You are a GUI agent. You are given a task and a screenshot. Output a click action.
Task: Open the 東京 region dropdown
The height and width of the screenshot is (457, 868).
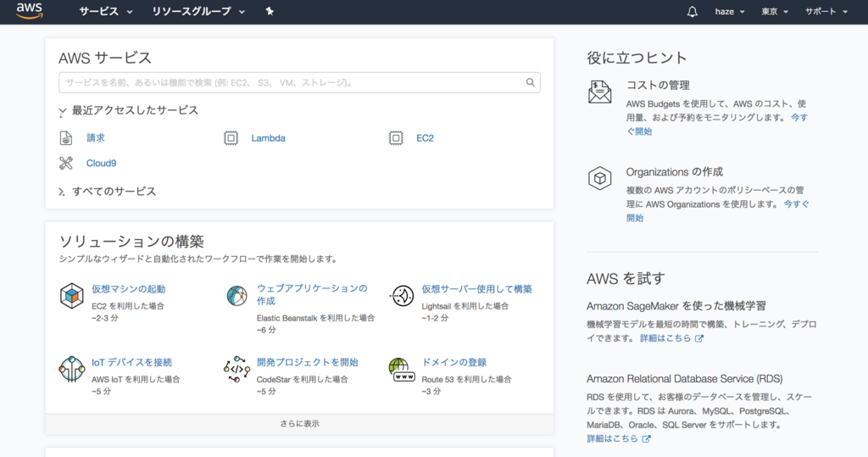(x=775, y=12)
